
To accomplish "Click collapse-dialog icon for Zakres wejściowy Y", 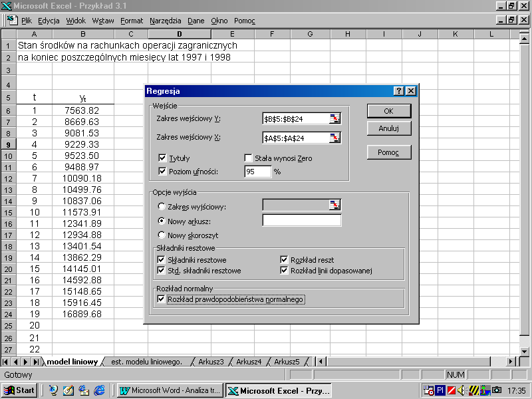I will [334, 119].
